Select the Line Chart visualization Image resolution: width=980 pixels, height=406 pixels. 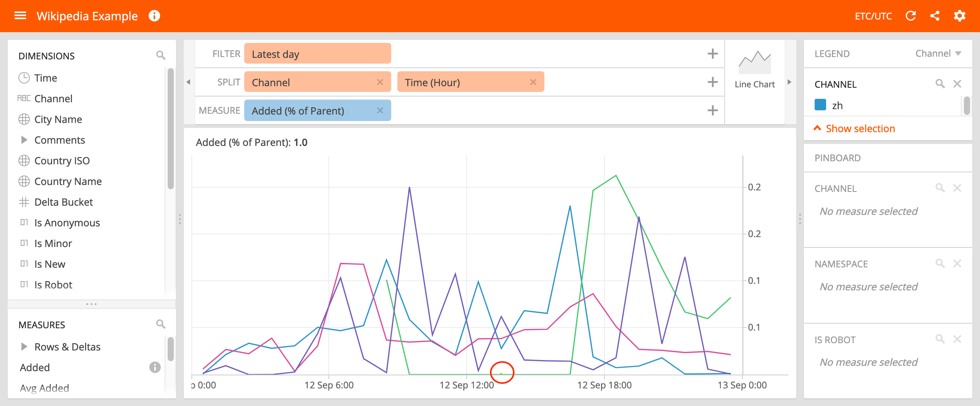(754, 69)
